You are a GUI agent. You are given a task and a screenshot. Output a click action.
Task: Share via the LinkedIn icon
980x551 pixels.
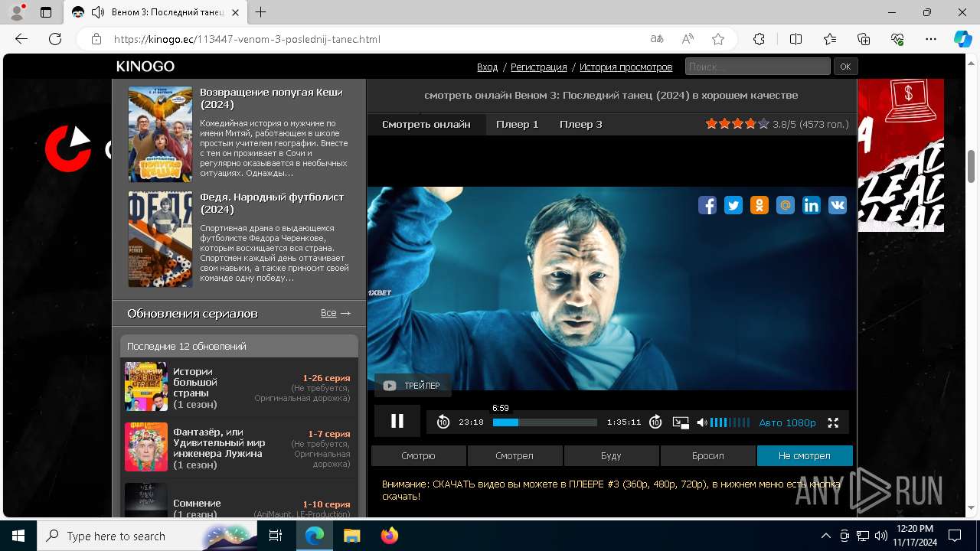tap(812, 205)
